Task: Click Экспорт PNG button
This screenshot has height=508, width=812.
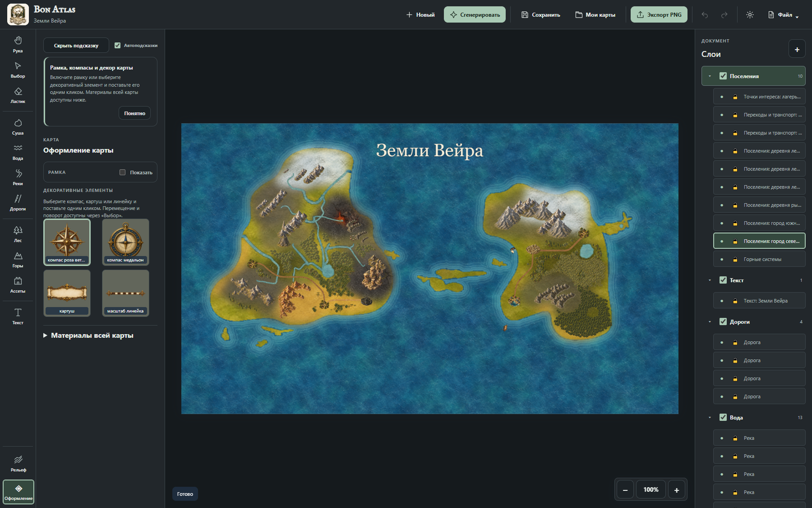Action: [x=659, y=15]
